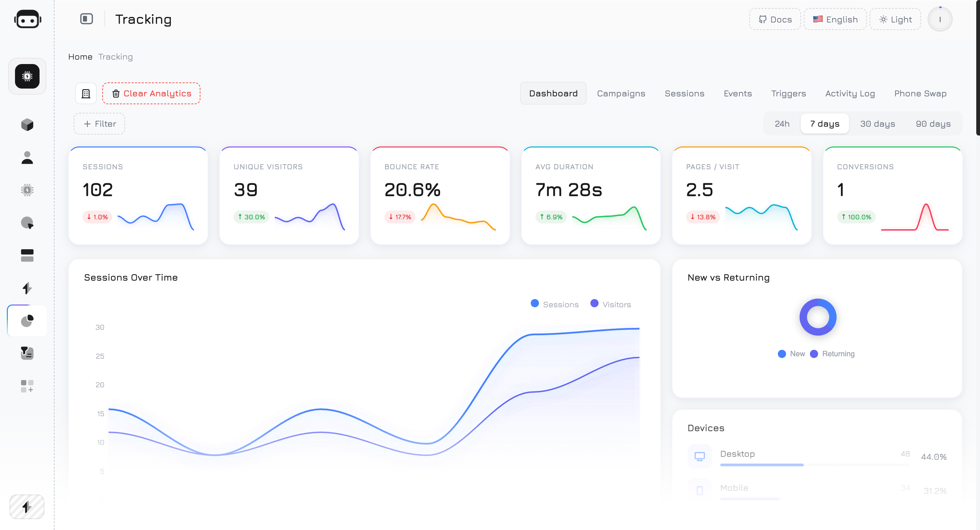Screen dimensions: 980x530
Task: Toggle the Visitors series in chart legend
Action: (x=610, y=304)
